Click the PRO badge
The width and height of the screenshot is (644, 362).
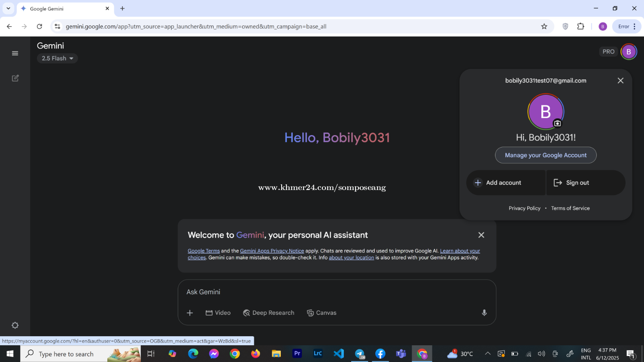click(608, 51)
